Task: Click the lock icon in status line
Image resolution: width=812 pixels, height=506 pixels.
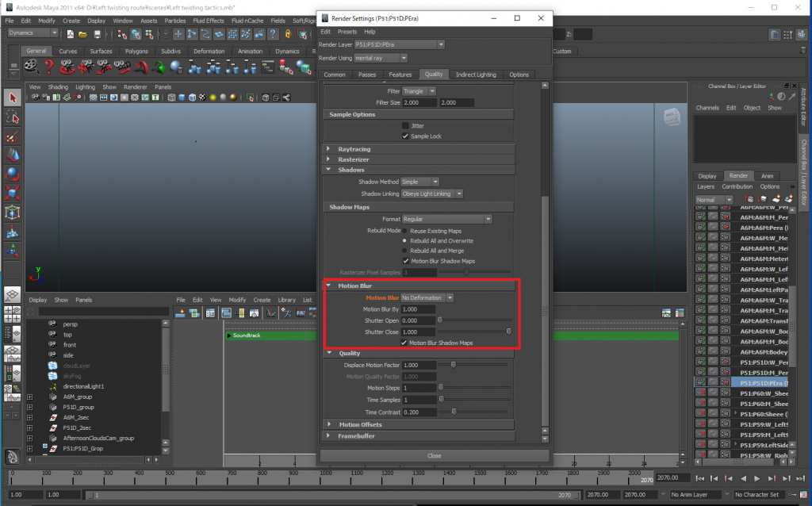Action: [289, 34]
